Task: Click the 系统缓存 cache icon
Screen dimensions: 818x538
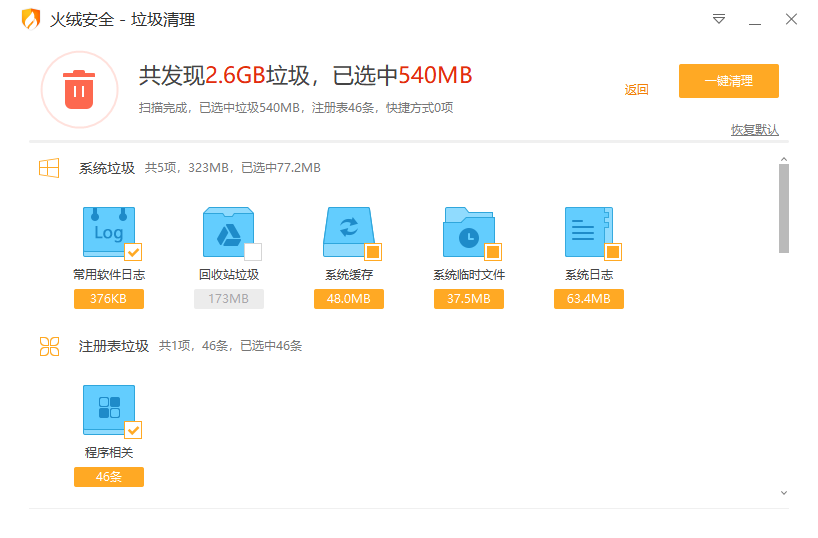Action: point(348,232)
